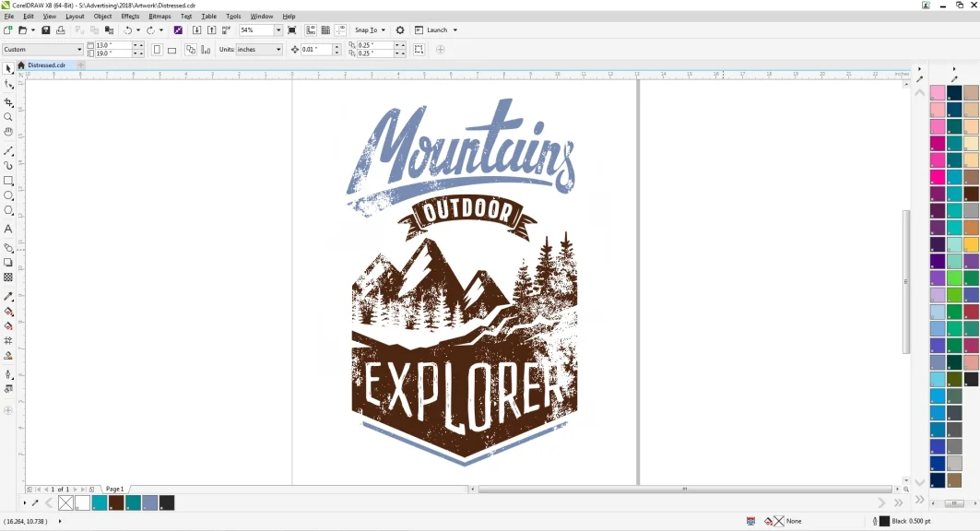
Task: Select the Transparency checkerboard tool
Action: 8,277
